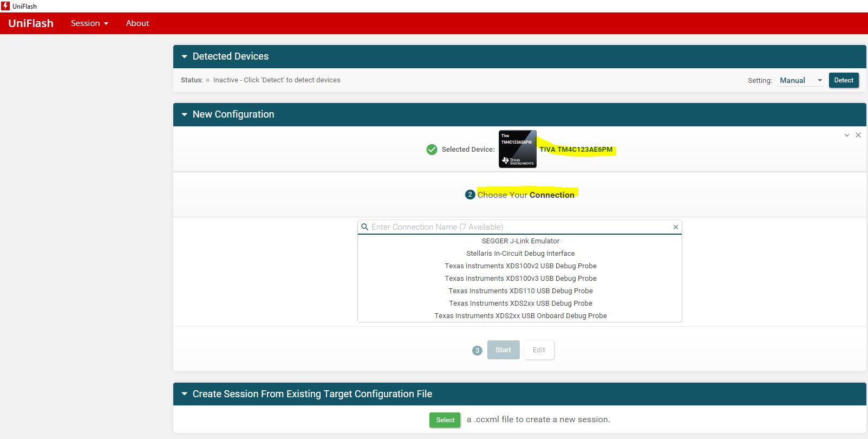This screenshot has height=439, width=868.
Task: Click the UniFlash logo title
Action: click(x=31, y=23)
